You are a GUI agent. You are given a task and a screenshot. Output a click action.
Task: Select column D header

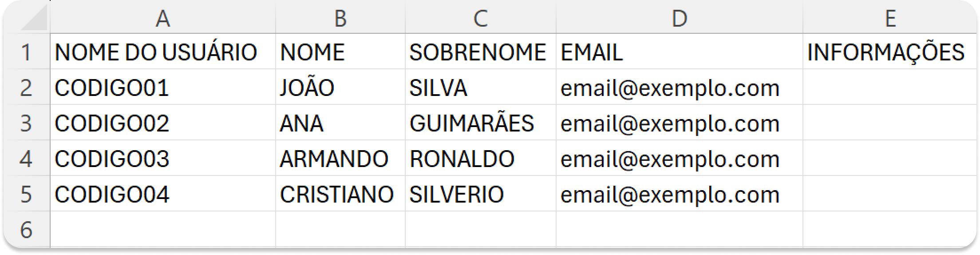point(679,19)
